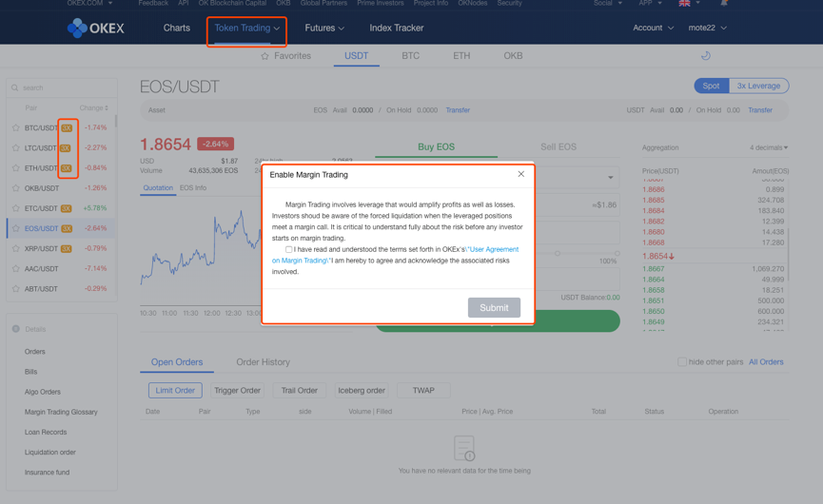Expand the Token Trading menu
The image size is (823, 504).
246,28
